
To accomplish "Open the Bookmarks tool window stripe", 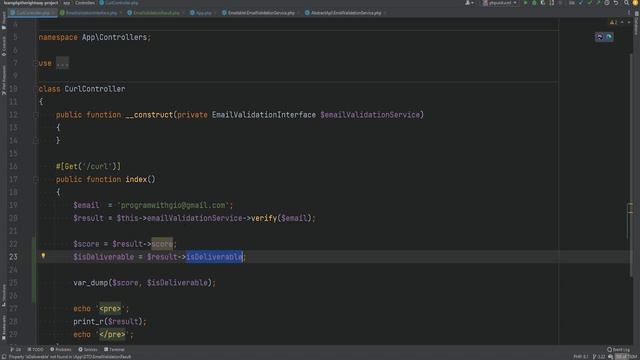I will 4,327.
